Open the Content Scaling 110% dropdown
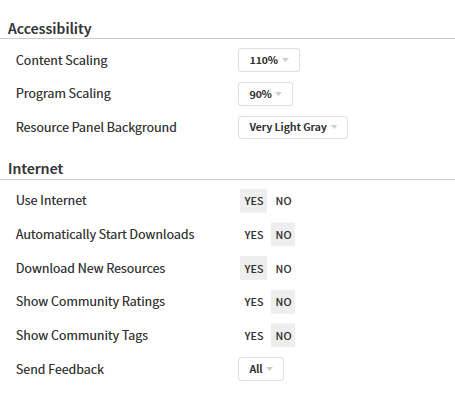455x394 pixels. pyautogui.click(x=269, y=60)
